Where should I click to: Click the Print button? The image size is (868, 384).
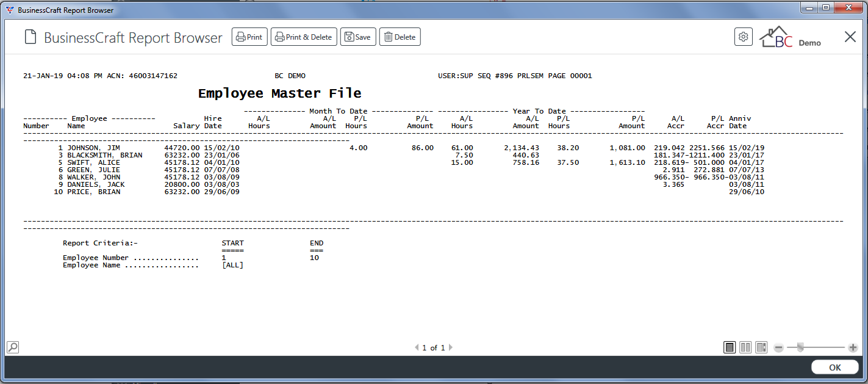[249, 37]
